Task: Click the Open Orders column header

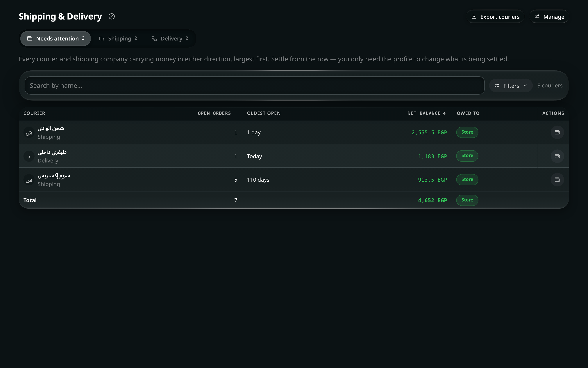Action: coord(214,113)
